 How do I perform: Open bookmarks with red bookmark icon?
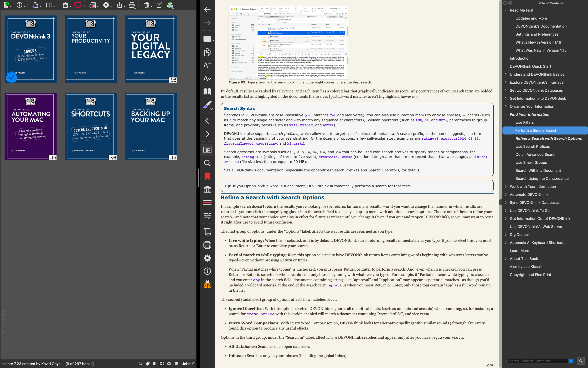tap(207, 176)
